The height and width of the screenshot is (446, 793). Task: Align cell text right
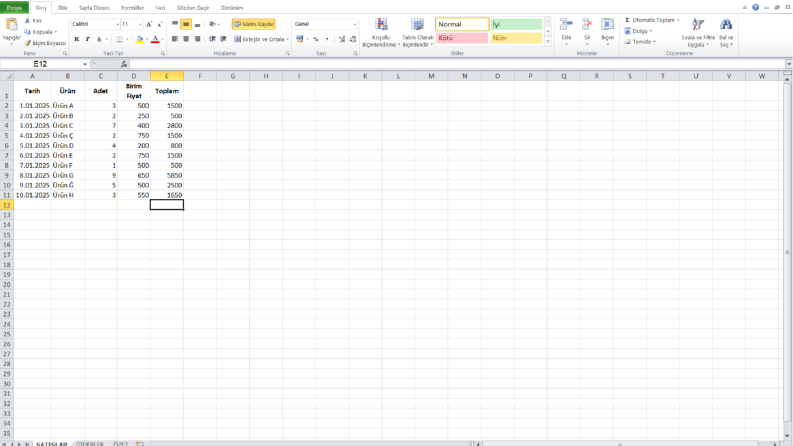click(197, 39)
